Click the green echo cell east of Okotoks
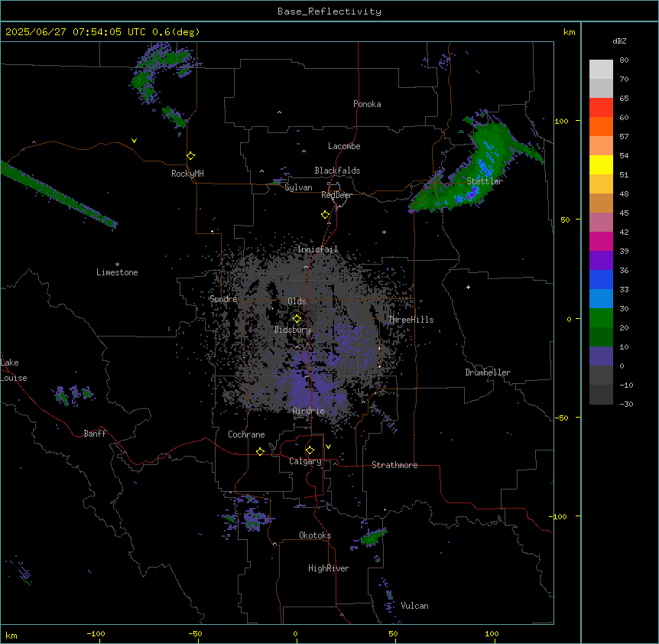The height and width of the screenshot is (644, 659). (x=372, y=537)
